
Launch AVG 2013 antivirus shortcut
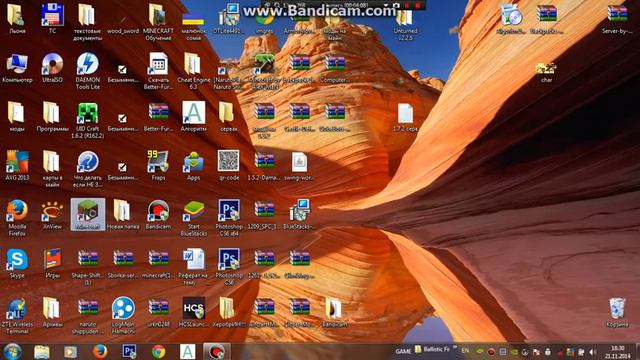[x=17, y=165]
